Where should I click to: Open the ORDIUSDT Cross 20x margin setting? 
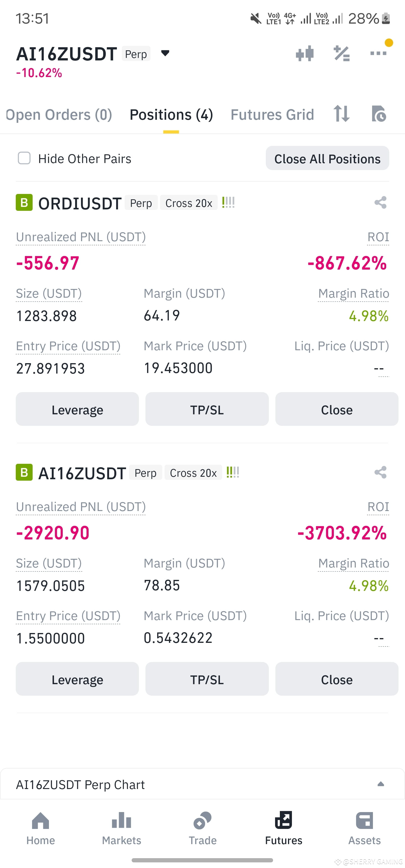tap(188, 203)
